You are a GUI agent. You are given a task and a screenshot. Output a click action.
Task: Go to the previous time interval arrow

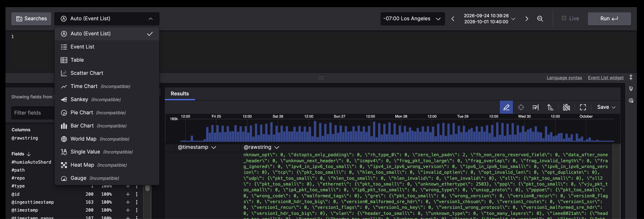pos(453,19)
